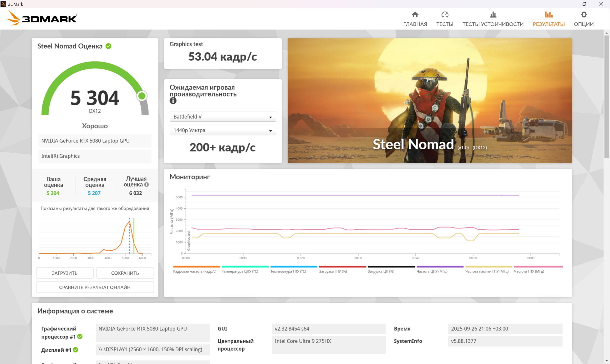Click the big 5 304 score in the gauge
Viewport: 610px width, 364px height.
tap(95, 98)
